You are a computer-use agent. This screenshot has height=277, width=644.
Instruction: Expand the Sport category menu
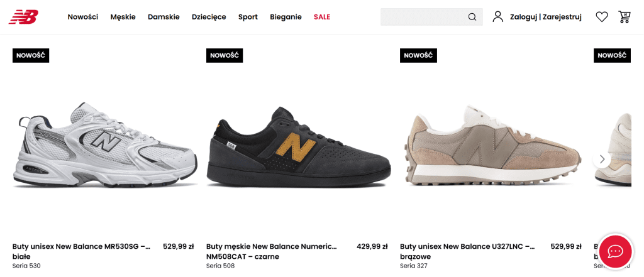[248, 17]
